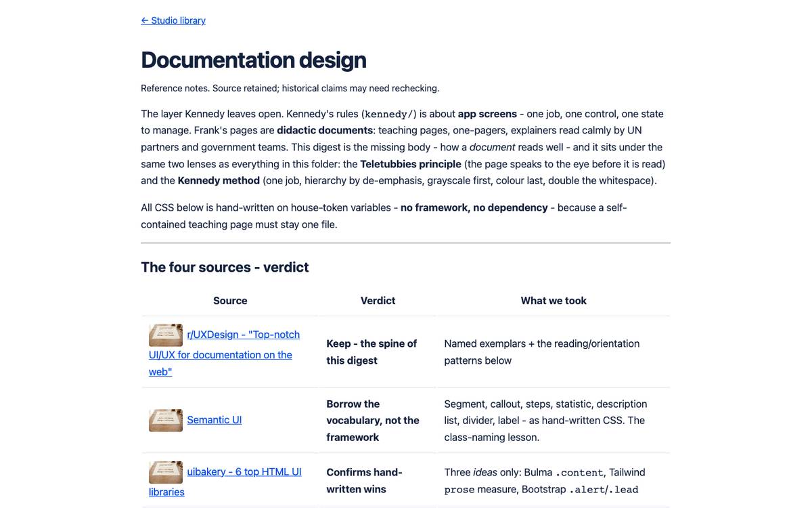The height and width of the screenshot is (508, 812).
Task: Click the Borrow the vocabulary, not the framework cell
Action: point(378,421)
